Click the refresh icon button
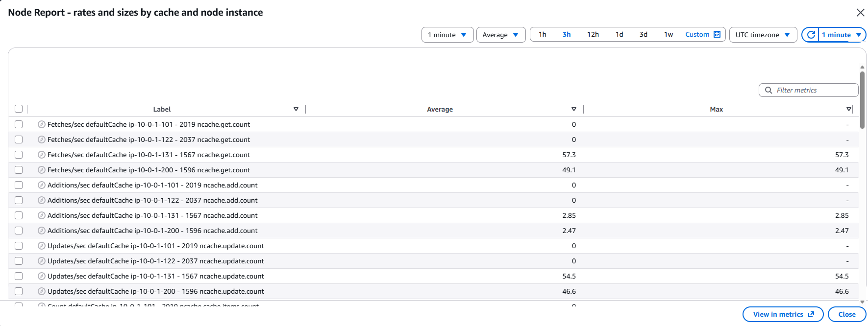The image size is (868, 326). (811, 35)
